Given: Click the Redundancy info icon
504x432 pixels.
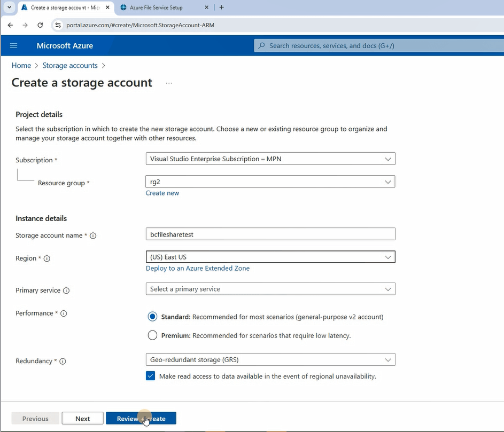Looking at the screenshot, I should (63, 362).
